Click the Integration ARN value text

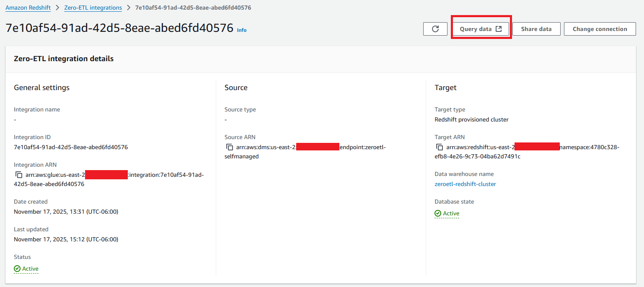(x=109, y=179)
